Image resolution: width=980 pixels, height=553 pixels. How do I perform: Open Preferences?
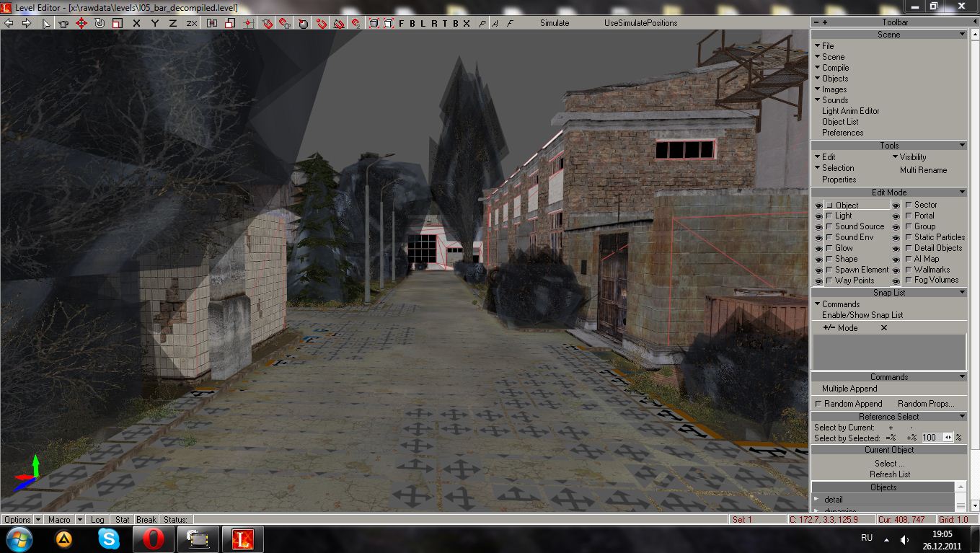click(842, 133)
